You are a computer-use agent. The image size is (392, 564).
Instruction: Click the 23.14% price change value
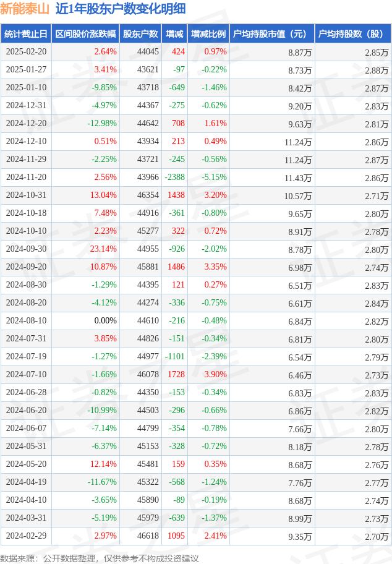click(x=103, y=249)
